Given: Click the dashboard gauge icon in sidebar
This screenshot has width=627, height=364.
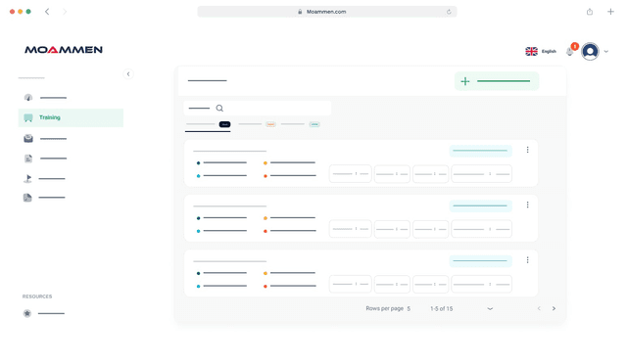Looking at the screenshot, I should (x=28, y=98).
